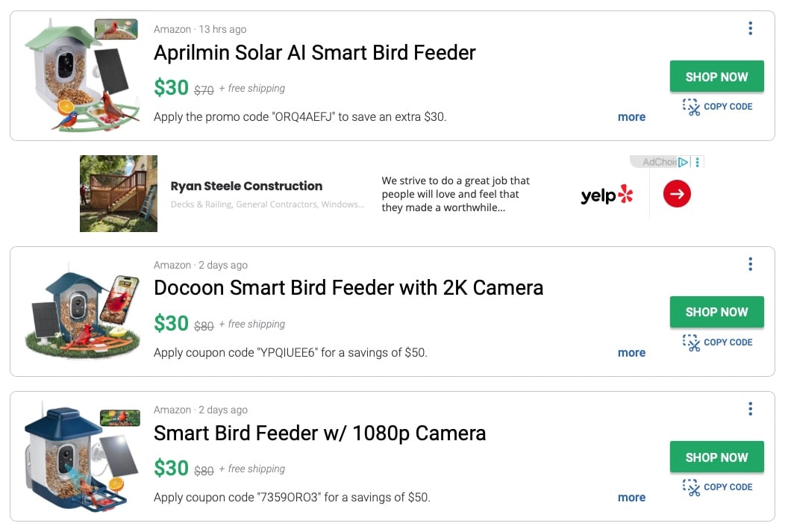The width and height of the screenshot is (785, 532).
Task: Open the three-dot menu for Aprilmin feeder
Action: coord(750,28)
